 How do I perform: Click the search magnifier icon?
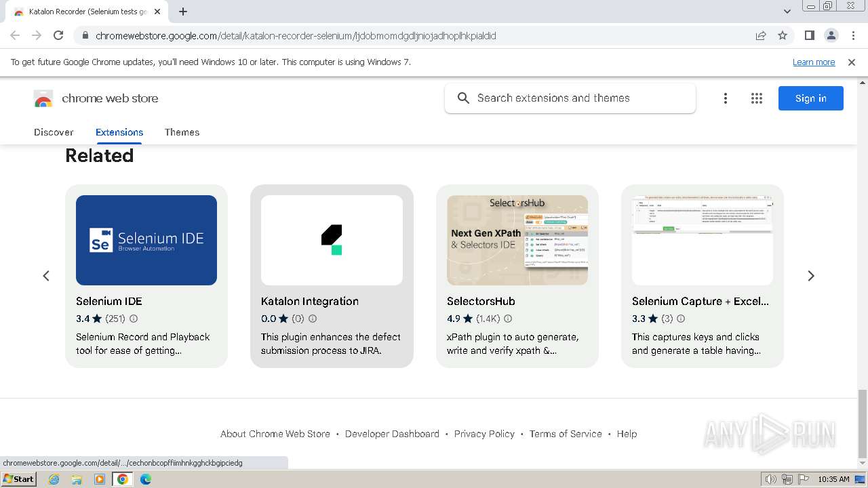[x=463, y=98]
